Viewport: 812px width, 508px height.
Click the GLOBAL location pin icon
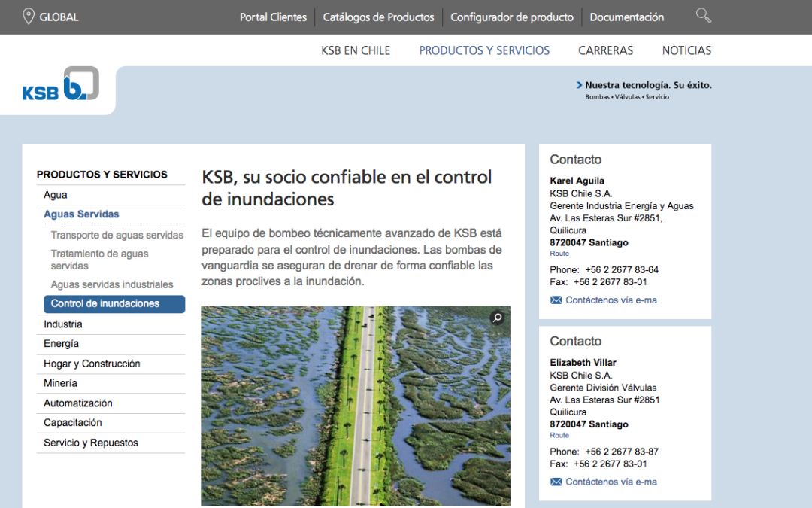tap(29, 17)
